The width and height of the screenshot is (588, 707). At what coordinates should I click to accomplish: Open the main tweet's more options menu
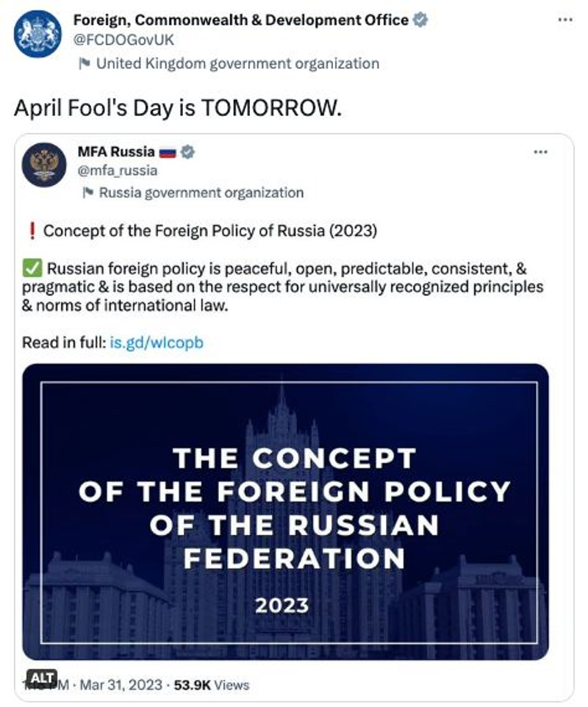[x=564, y=19]
